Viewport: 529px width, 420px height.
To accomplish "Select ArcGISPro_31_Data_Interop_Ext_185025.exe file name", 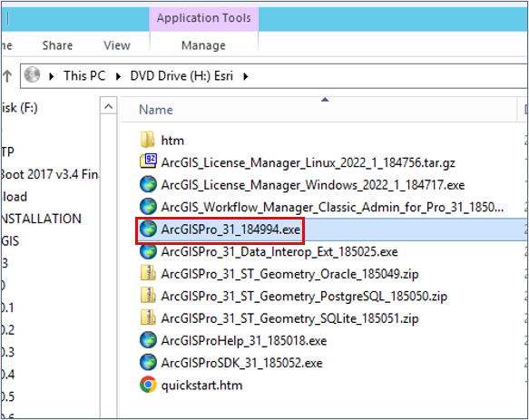I will pyautogui.click(x=279, y=251).
